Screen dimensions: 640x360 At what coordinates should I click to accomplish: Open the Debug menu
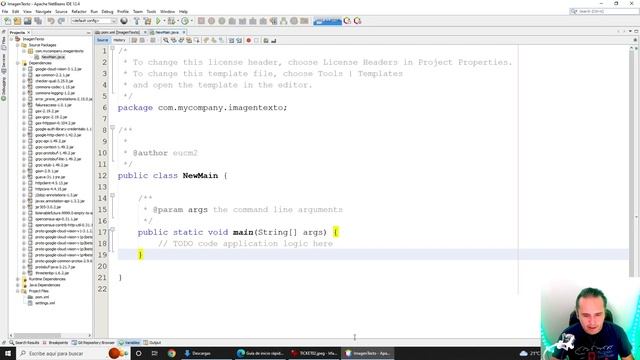[x=107, y=11]
